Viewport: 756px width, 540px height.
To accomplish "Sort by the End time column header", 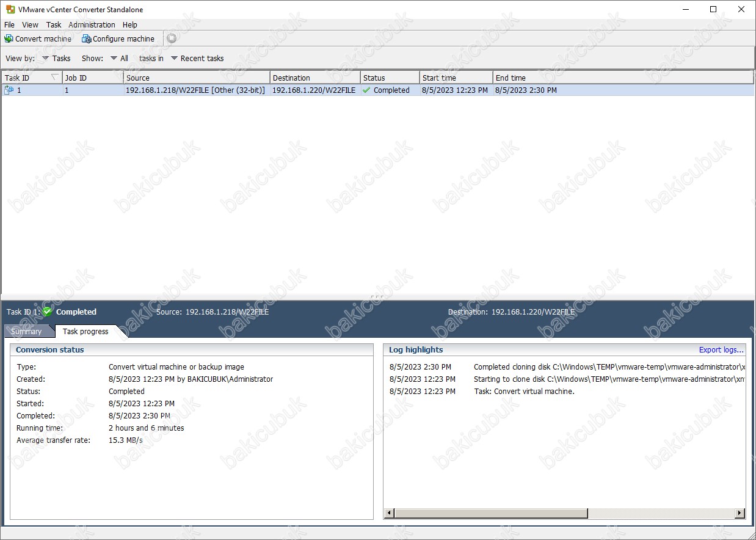I will 623,78.
